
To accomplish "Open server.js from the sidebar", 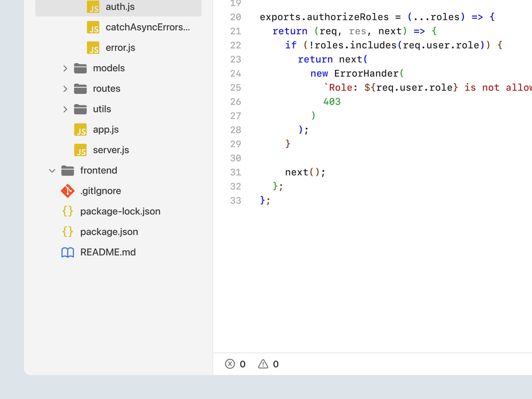I will click(x=111, y=150).
